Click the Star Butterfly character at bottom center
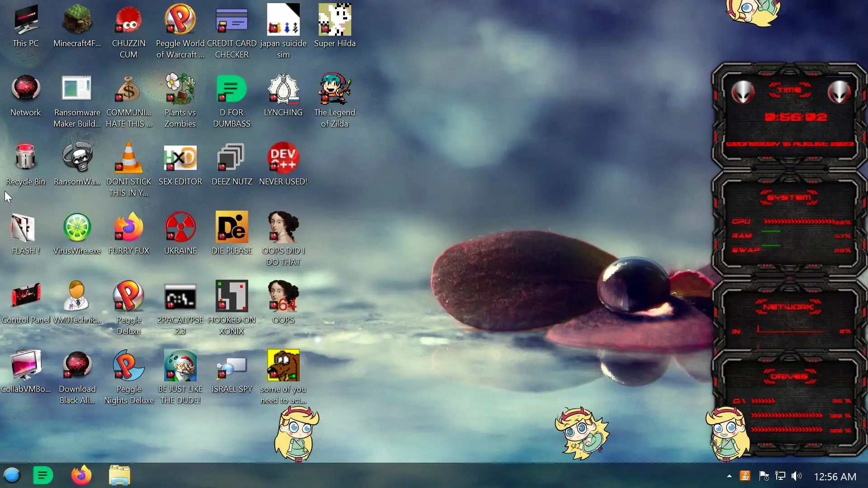Image resolution: width=868 pixels, height=488 pixels. 582,433
